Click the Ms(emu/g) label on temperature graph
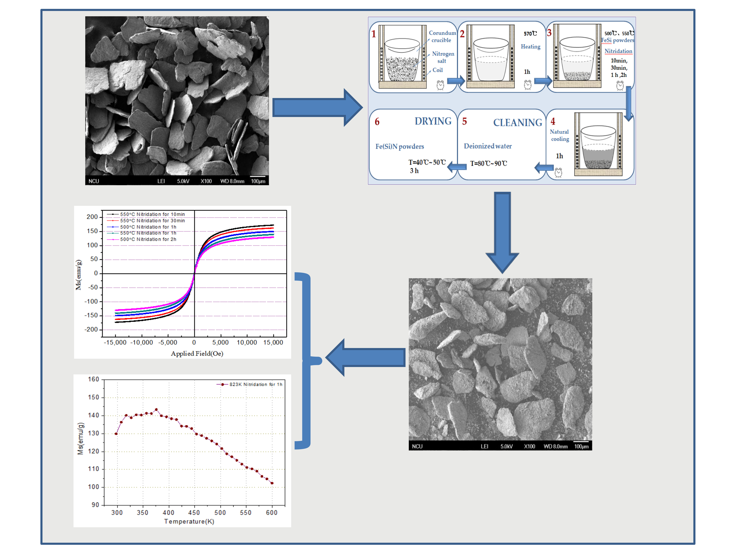This screenshot has height=560, width=747. tap(80, 439)
